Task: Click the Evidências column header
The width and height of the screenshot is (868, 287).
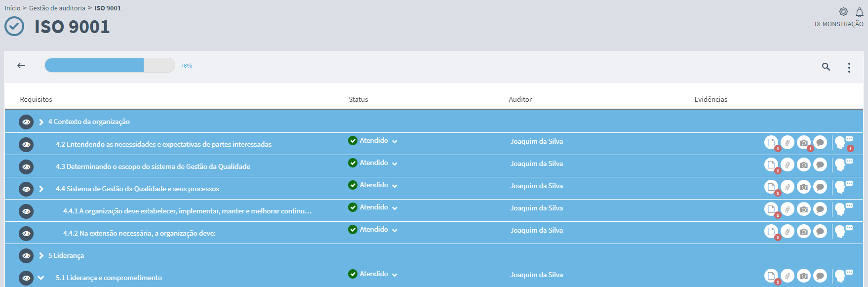Action: tap(711, 99)
